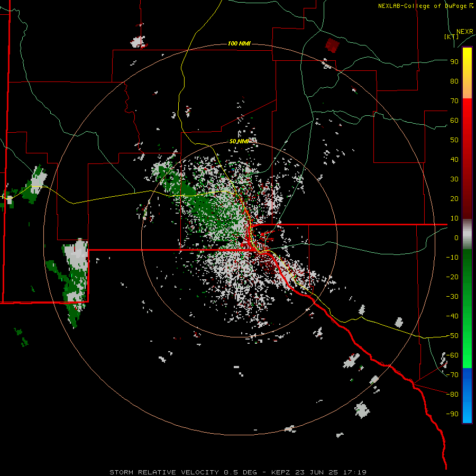Image resolution: width=476 pixels, height=476 pixels.
Task: Select the positive 60 scale value
Action: (x=454, y=121)
